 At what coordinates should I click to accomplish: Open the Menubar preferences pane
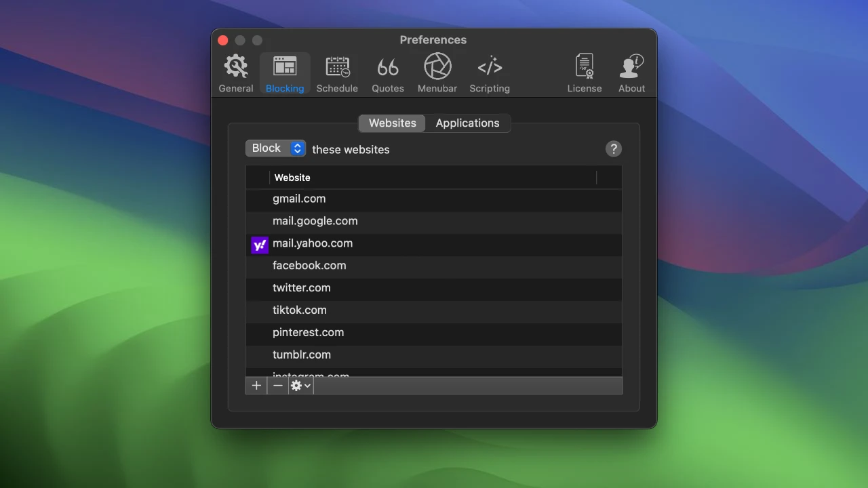click(437, 73)
